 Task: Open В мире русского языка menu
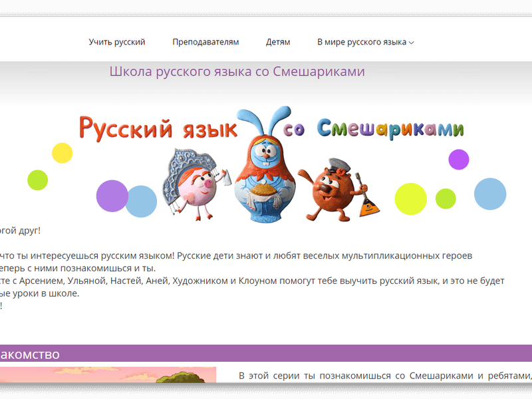click(x=365, y=42)
